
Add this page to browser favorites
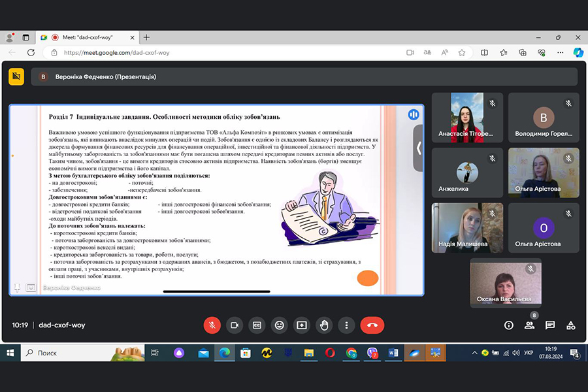click(x=462, y=52)
